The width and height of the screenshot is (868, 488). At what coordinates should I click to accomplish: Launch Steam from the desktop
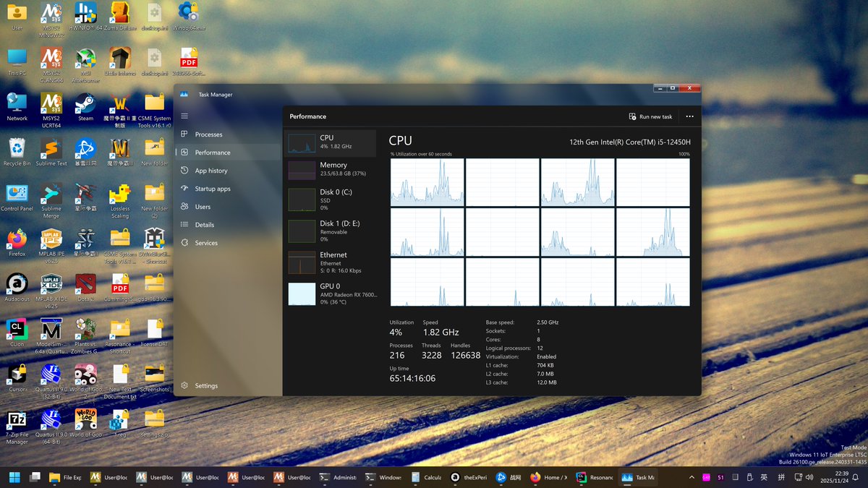coord(85,105)
